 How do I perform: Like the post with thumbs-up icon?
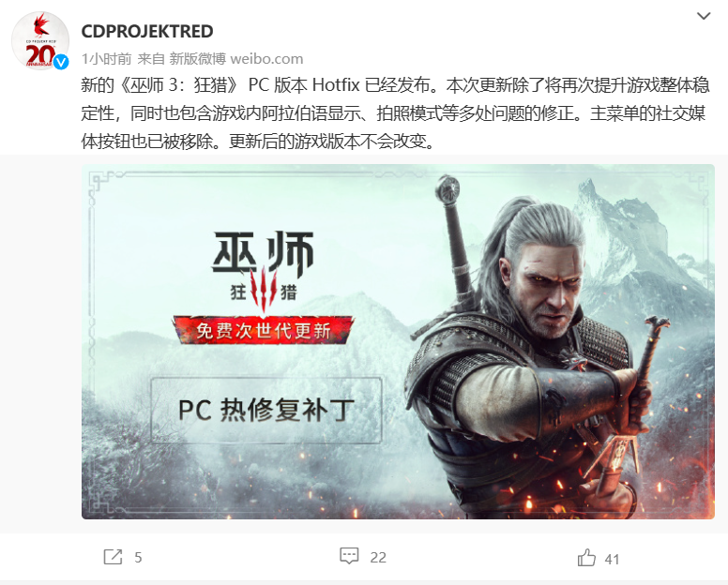click(586, 557)
